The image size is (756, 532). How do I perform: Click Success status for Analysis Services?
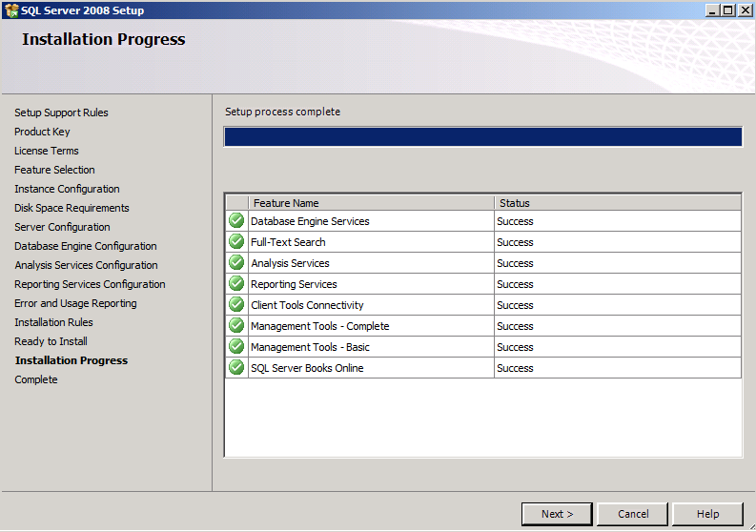pos(515,263)
